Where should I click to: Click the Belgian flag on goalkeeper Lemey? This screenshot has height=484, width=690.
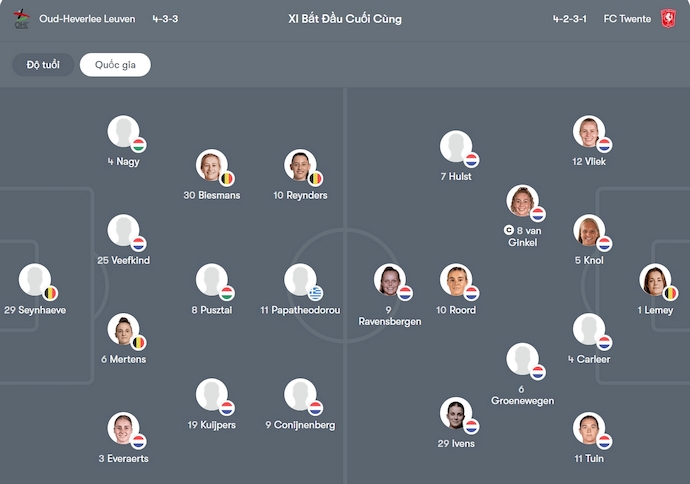click(670, 293)
